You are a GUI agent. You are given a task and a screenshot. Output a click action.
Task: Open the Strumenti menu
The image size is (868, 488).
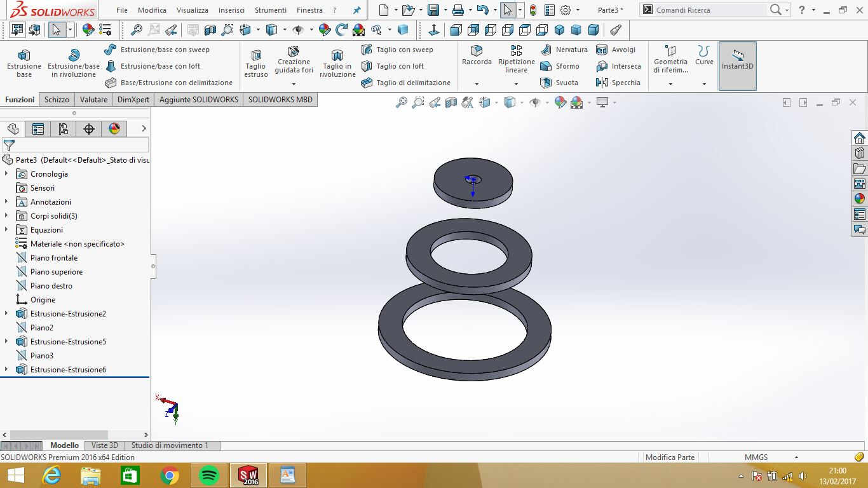(271, 10)
